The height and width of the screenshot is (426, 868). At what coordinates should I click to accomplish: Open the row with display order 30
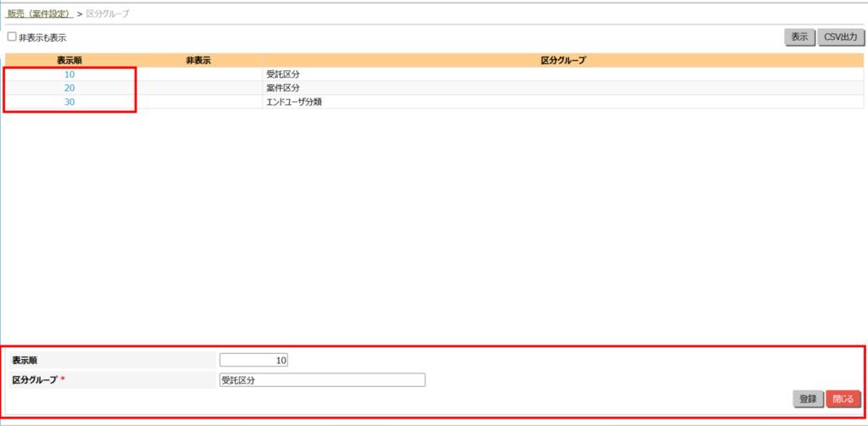(x=70, y=102)
